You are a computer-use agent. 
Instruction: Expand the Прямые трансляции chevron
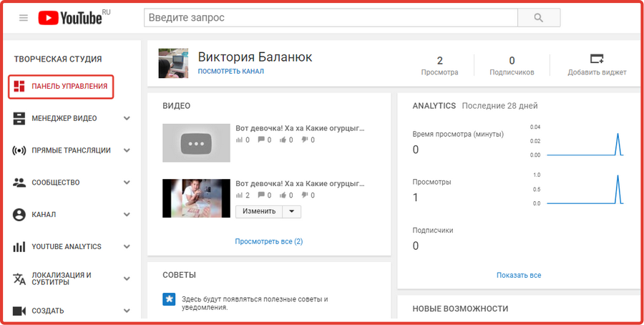(127, 150)
